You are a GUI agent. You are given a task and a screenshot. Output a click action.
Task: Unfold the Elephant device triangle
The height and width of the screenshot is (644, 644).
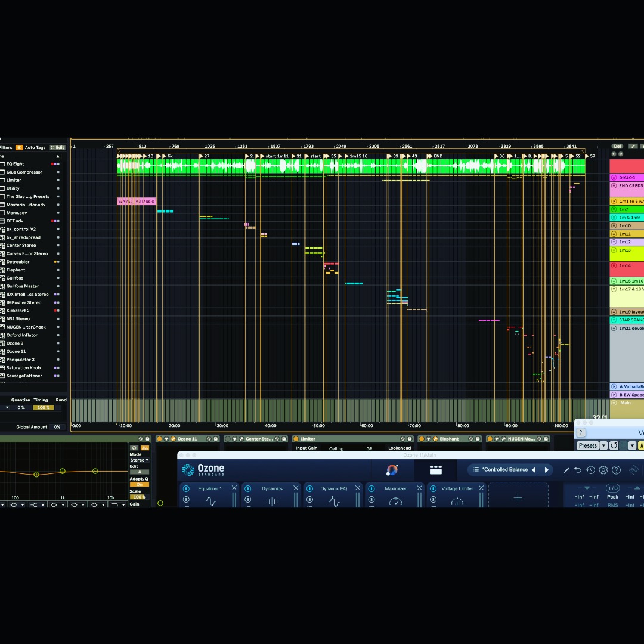tap(428, 439)
